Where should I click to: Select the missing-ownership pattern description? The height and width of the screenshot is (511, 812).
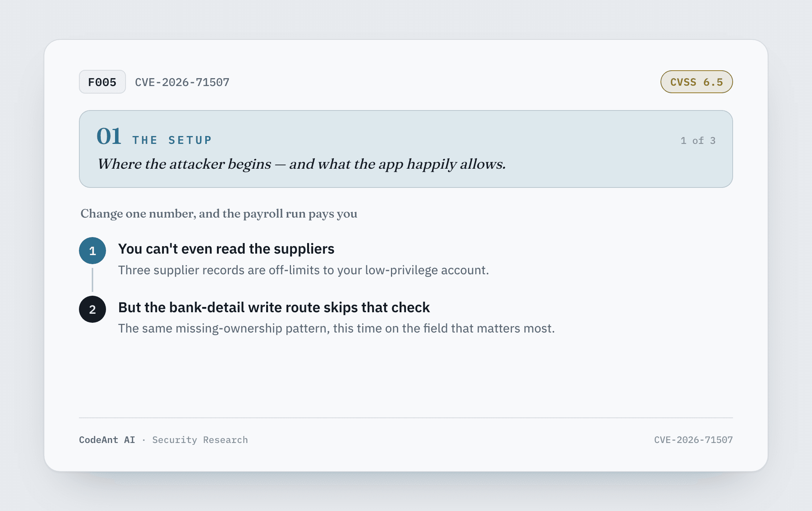(x=336, y=328)
